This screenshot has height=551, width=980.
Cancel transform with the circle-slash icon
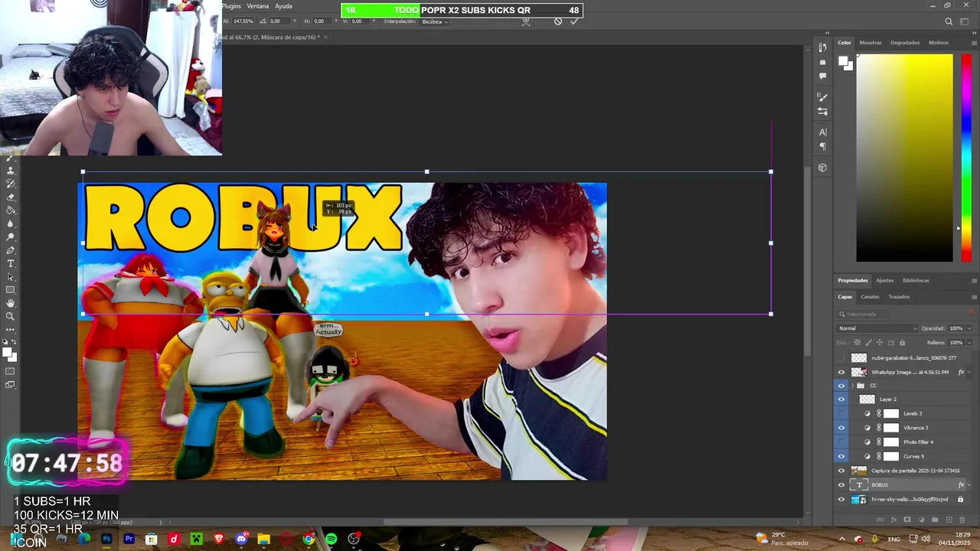click(x=557, y=21)
